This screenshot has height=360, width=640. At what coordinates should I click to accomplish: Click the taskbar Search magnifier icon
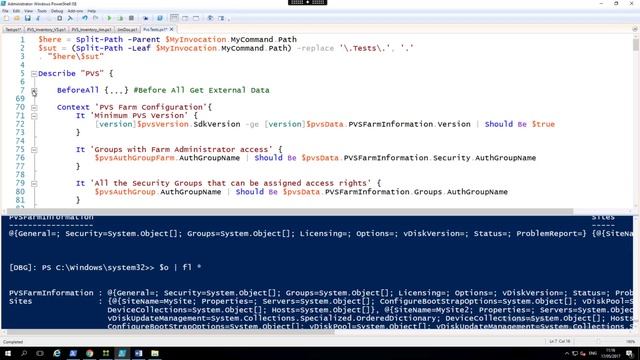(24, 353)
